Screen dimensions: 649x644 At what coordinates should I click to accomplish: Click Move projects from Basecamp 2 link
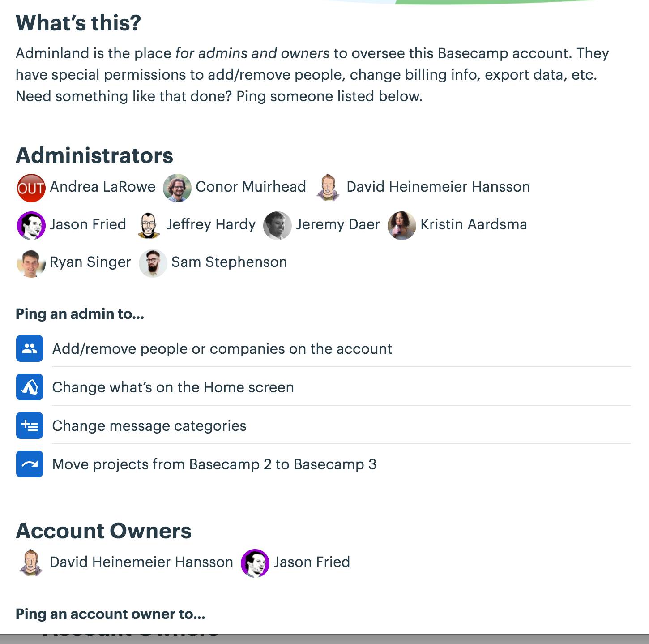(214, 464)
